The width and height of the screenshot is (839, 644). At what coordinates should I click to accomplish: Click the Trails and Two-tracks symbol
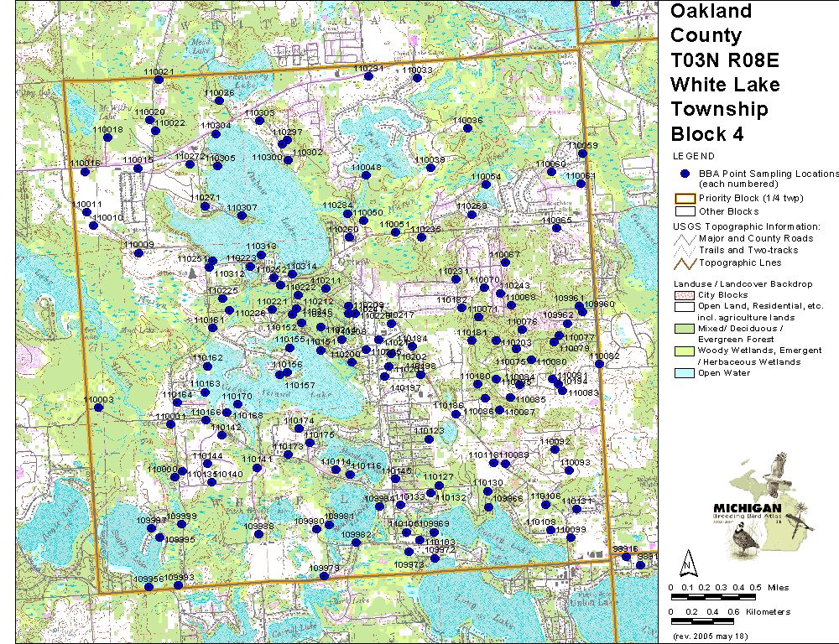pyautogui.click(x=685, y=251)
